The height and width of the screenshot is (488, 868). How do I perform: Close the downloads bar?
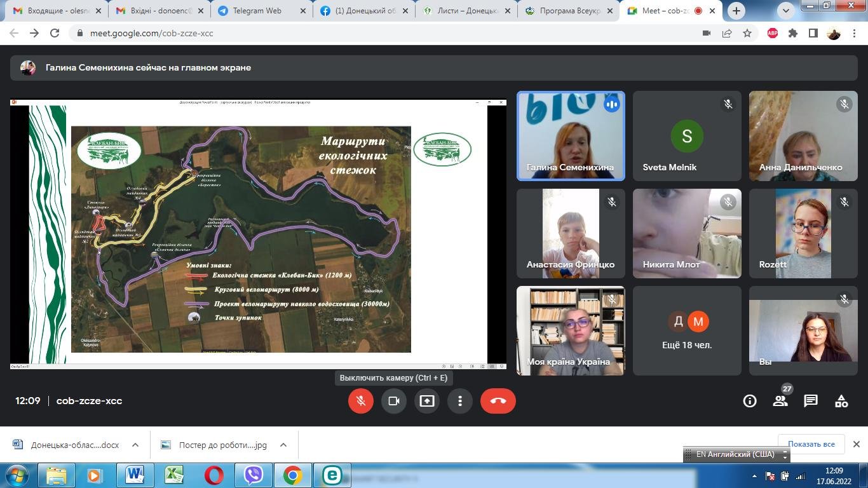coord(856,444)
